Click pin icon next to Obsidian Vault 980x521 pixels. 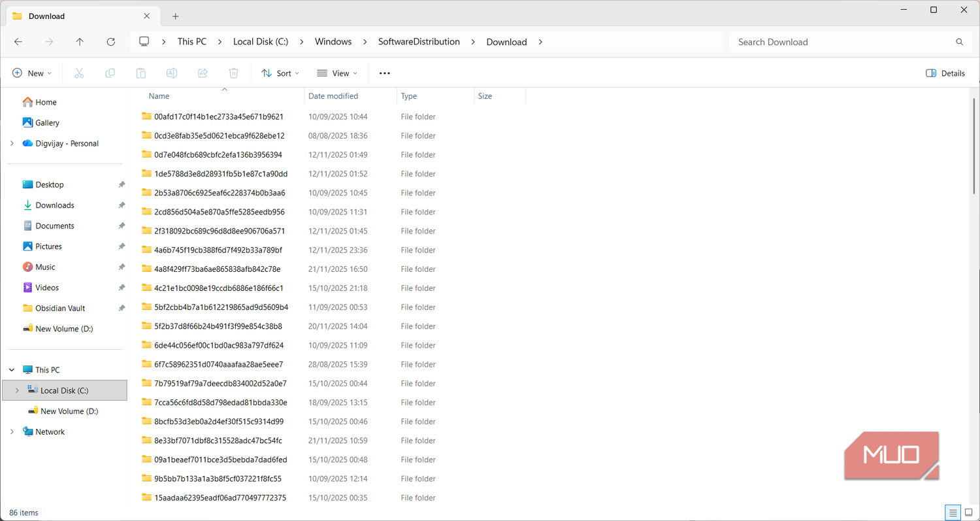point(122,309)
